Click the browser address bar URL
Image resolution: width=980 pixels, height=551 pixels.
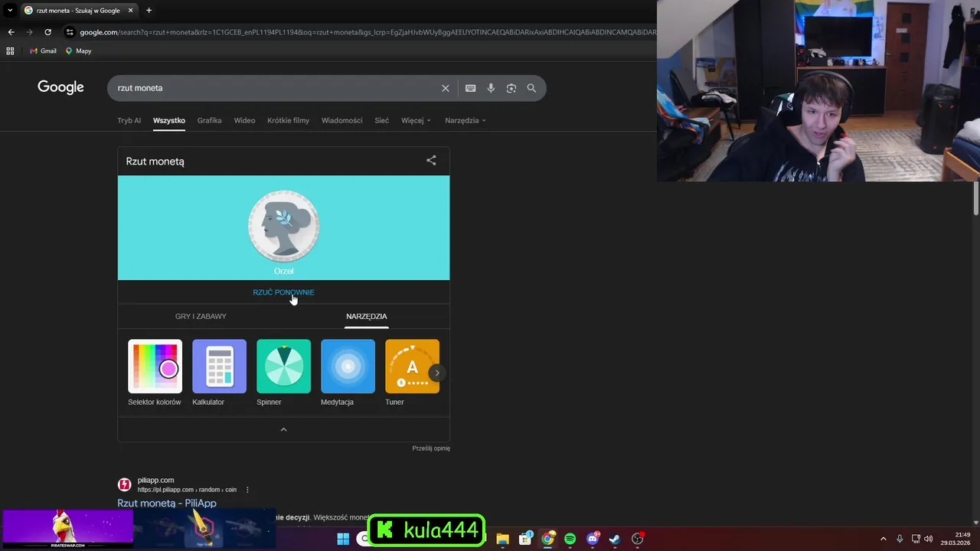(x=367, y=32)
